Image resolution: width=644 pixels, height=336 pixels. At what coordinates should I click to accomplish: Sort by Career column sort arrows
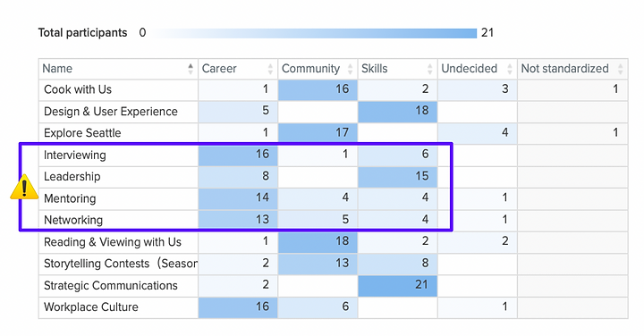pyautogui.click(x=270, y=69)
